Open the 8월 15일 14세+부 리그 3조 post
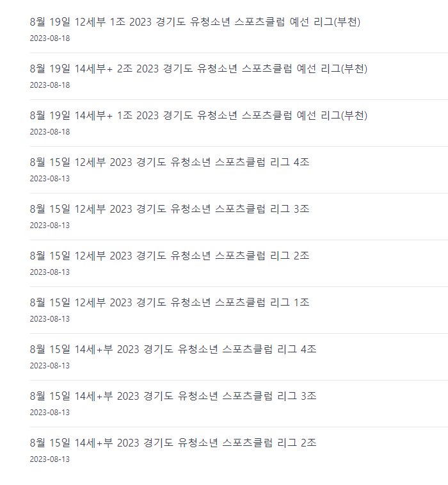This screenshot has height=485, width=448. tap(173, 396)
